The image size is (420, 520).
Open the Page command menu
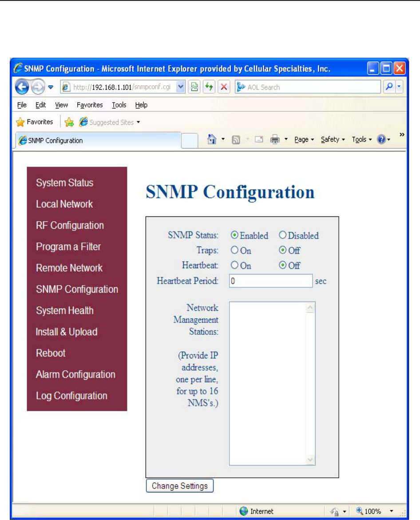tap(304, 139)
